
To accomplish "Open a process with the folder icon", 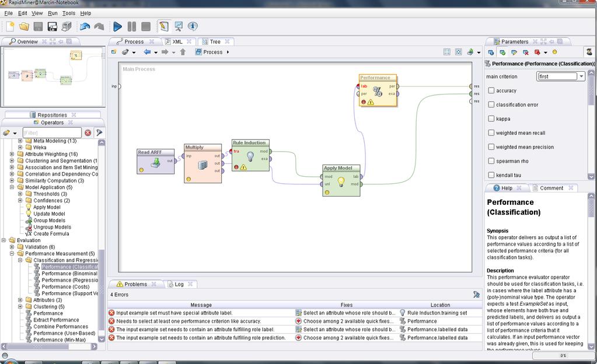I will tap(24, 26).
